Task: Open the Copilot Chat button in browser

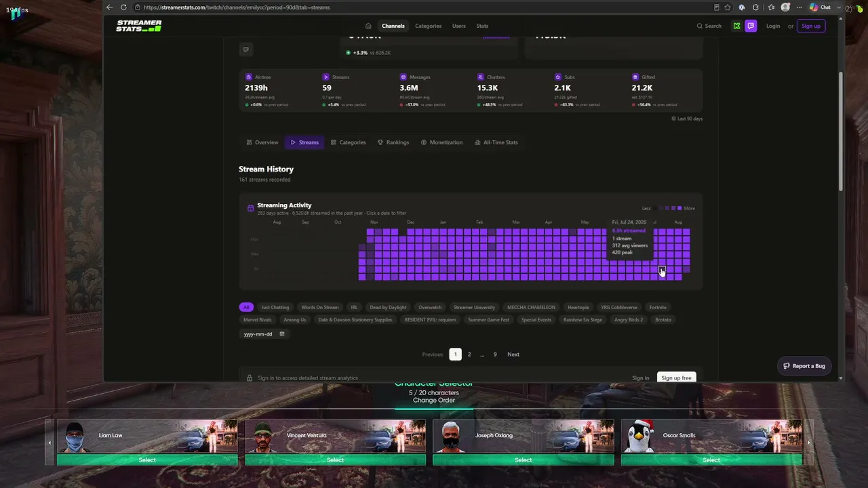Action: coord(820,7)
